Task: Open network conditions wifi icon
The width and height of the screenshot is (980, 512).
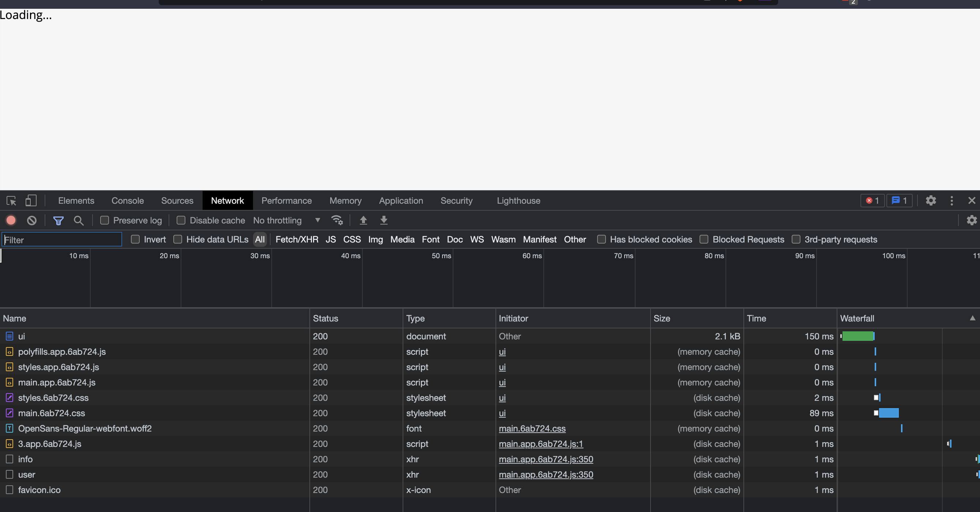Action: 337,220
